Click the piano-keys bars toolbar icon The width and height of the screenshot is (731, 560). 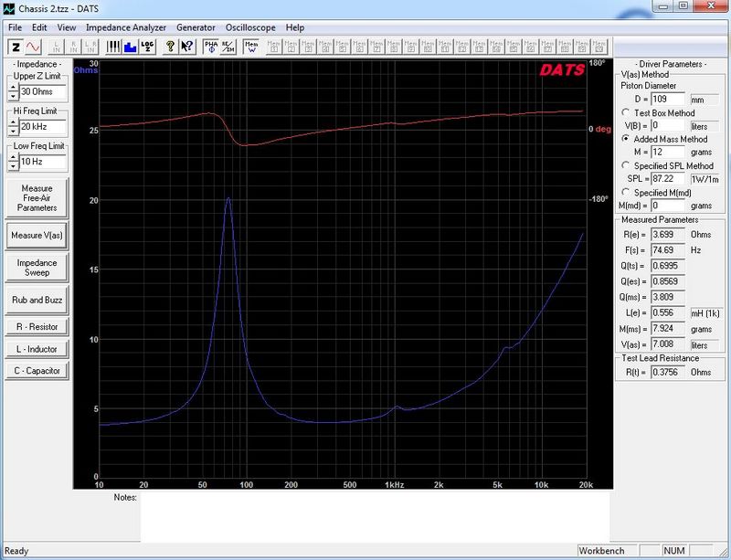(114, 46)
